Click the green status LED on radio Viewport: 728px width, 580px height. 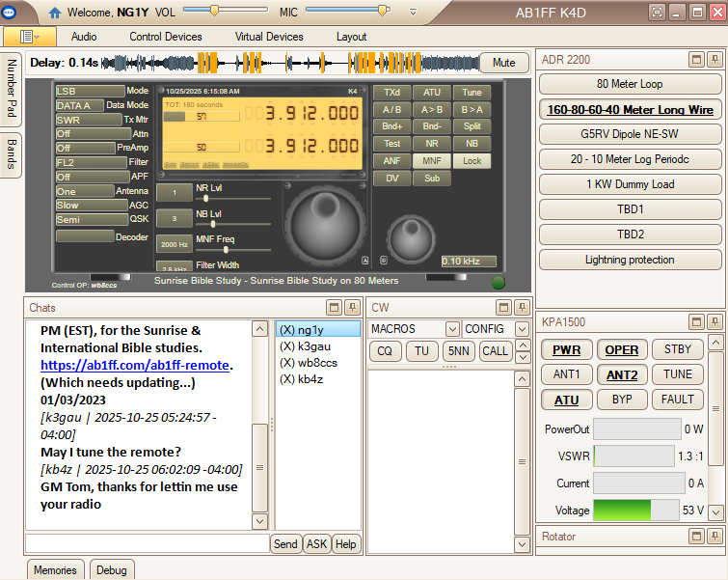(499, 282)
